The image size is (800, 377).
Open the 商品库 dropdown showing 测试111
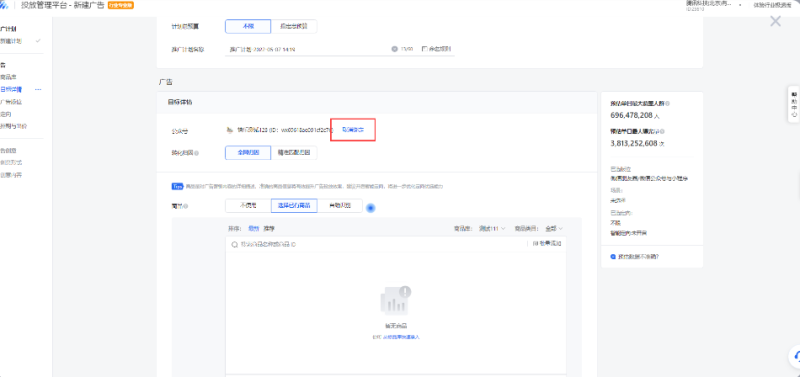[x=492, y=229]
